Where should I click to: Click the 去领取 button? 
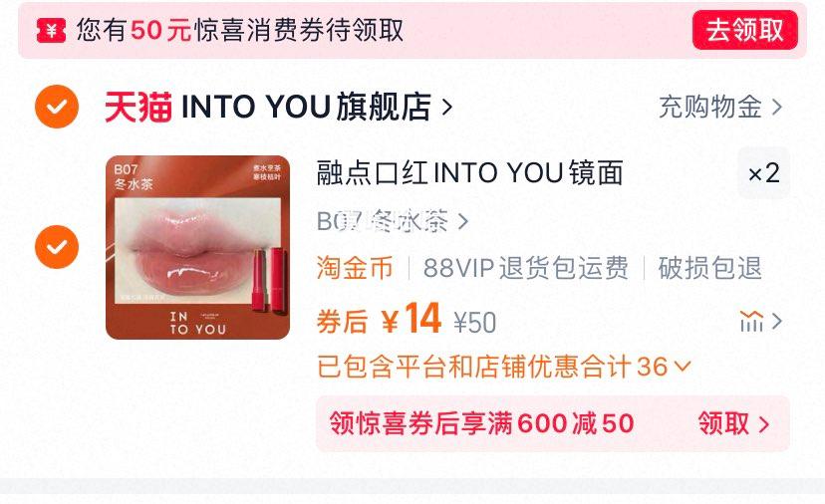tap(744, 30)
